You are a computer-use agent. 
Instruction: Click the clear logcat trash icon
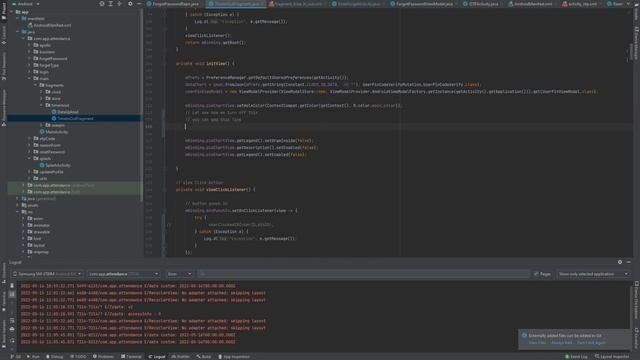(x=12, y=286)
